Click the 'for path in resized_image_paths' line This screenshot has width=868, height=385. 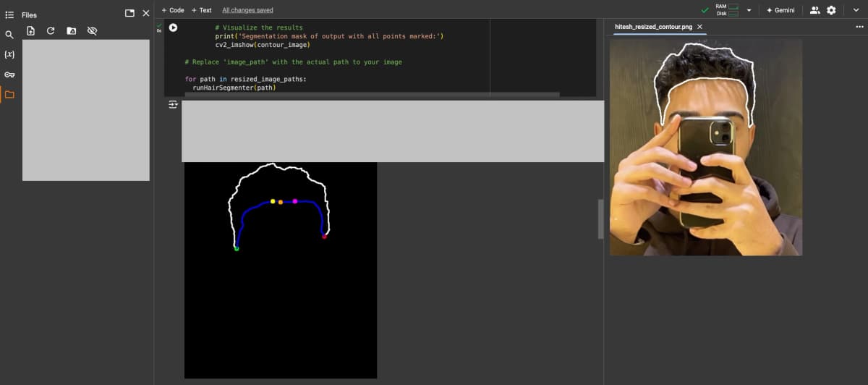[245, 79]
